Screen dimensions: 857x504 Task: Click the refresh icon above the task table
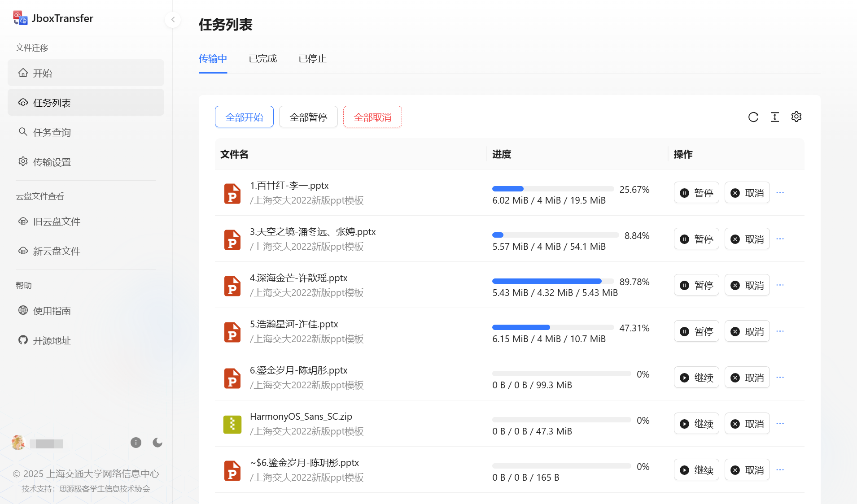pyautogui.click(x=753, y=117)
